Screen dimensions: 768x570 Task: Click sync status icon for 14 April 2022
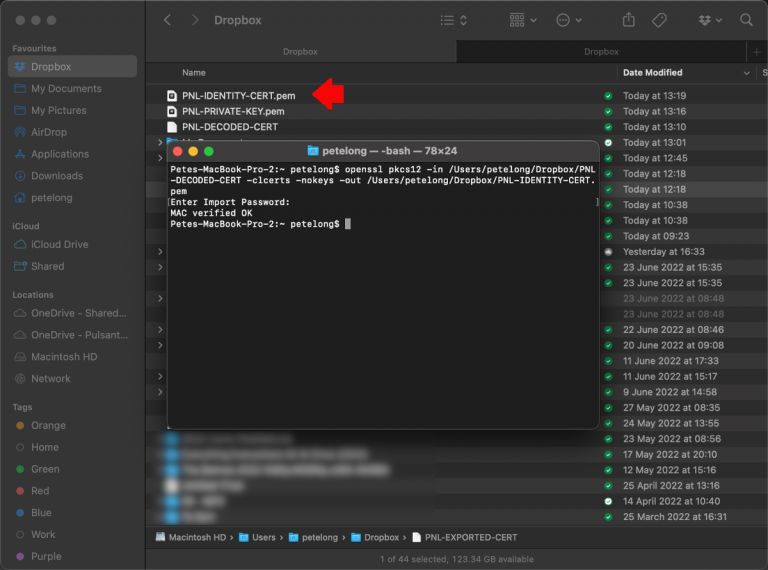pyautogui.click(x=608, y=501)
